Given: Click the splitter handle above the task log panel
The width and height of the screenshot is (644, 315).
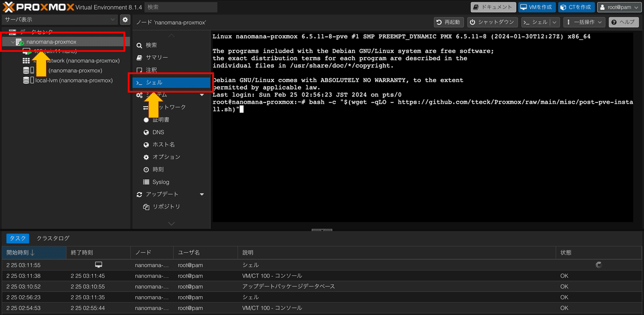Looking at the screenshot, I should 322,230.
